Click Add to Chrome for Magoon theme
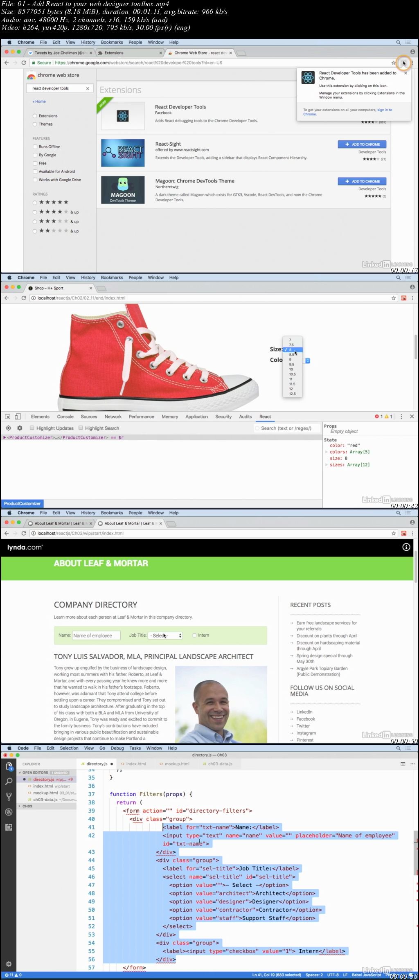Viewport: 419px width, 980px height. (362, 181)
